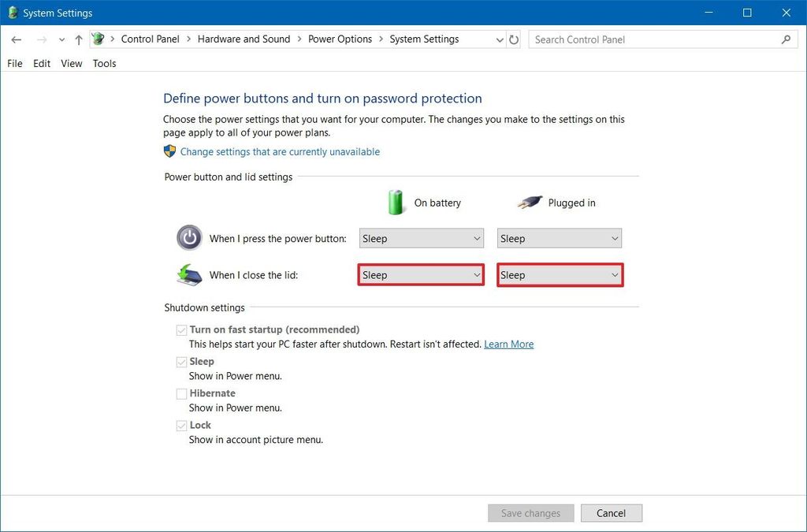Open the View menu
Viewport: 807px width, 532px height.
(71, 63)
